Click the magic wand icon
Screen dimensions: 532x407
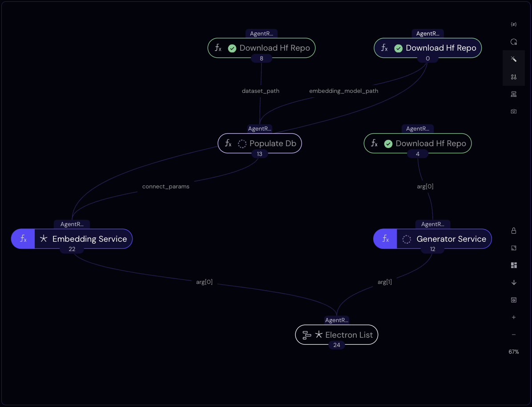[513, 59]
